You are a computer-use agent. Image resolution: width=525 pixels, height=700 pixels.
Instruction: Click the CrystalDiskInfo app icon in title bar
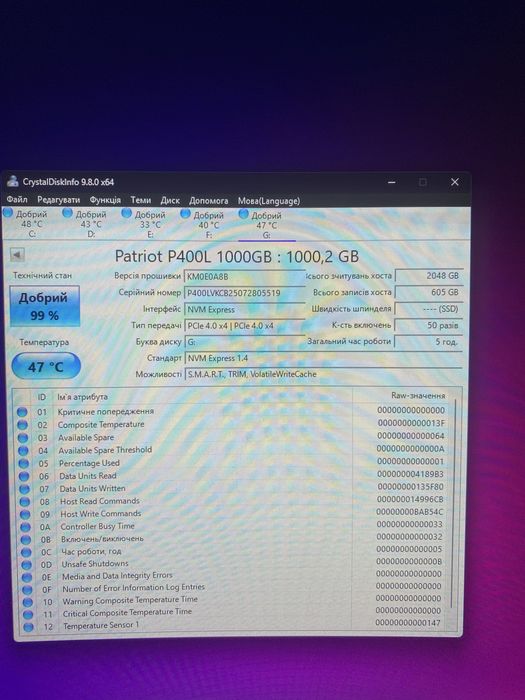pos(12,181)
